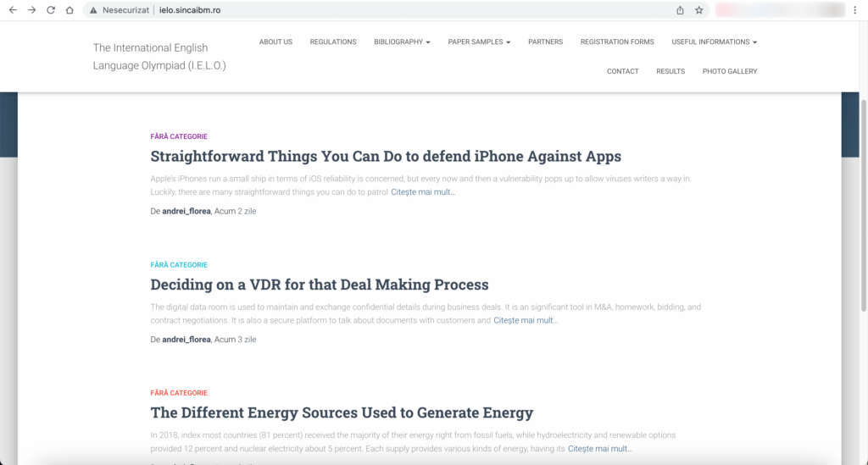
Task: Click Citește mai mult under VDR article
Action: coord(526,320)
